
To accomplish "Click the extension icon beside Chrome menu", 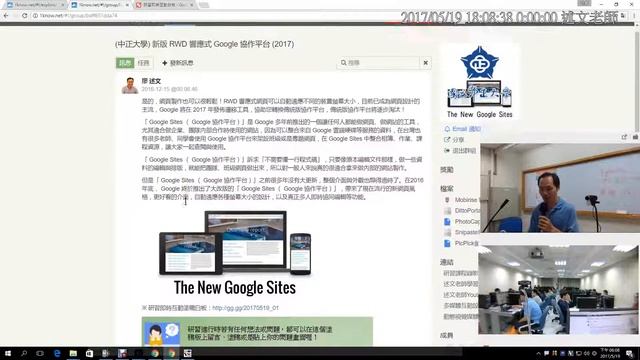I will tap(623, 16).
